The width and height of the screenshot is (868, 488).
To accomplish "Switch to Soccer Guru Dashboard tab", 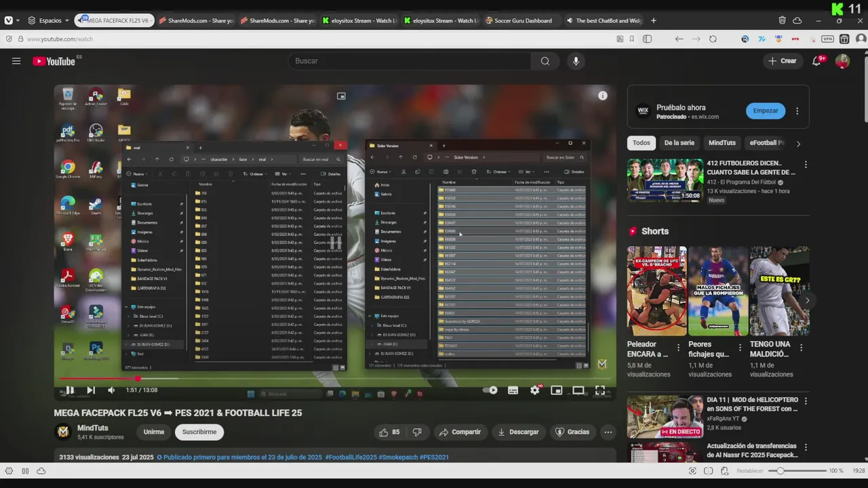I will coord(522,20).
